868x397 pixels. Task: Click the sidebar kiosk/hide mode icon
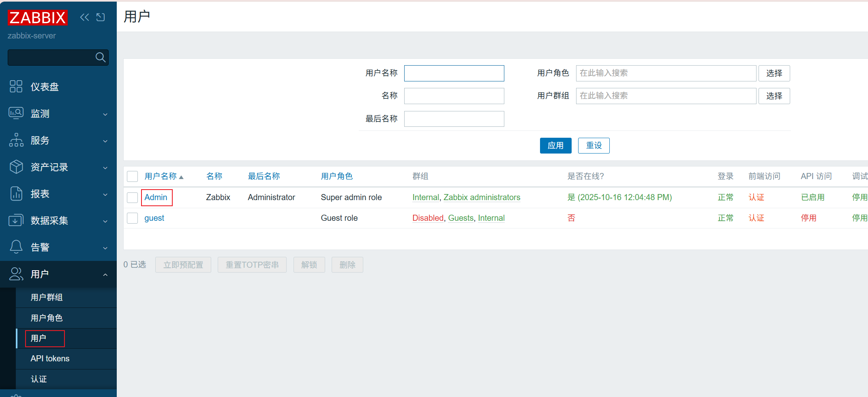tap(101, 17)
